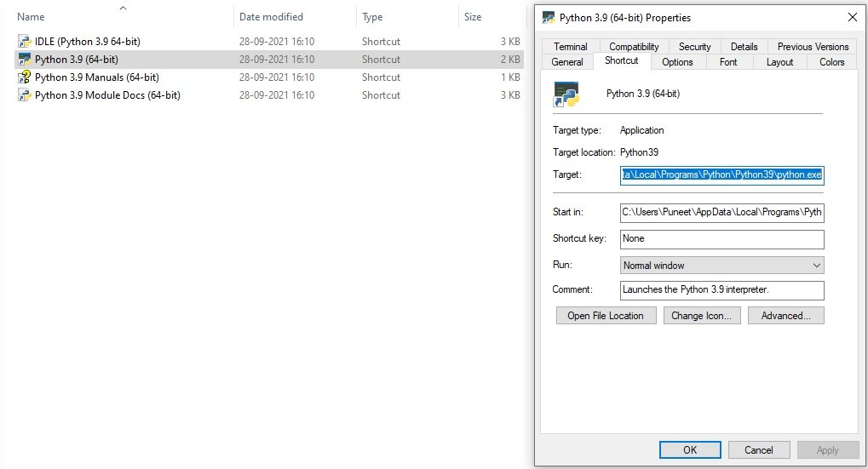This screenshot has width=868, height=469.
Task: Click the IDLE shortcut file icon
Action: [25, 42]
